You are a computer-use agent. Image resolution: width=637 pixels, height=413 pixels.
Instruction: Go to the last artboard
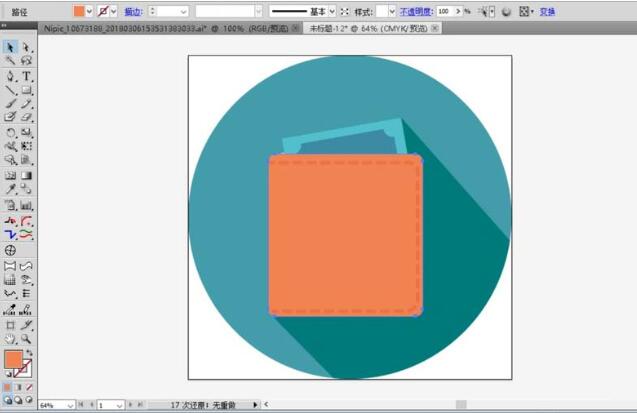pos(140,405)
